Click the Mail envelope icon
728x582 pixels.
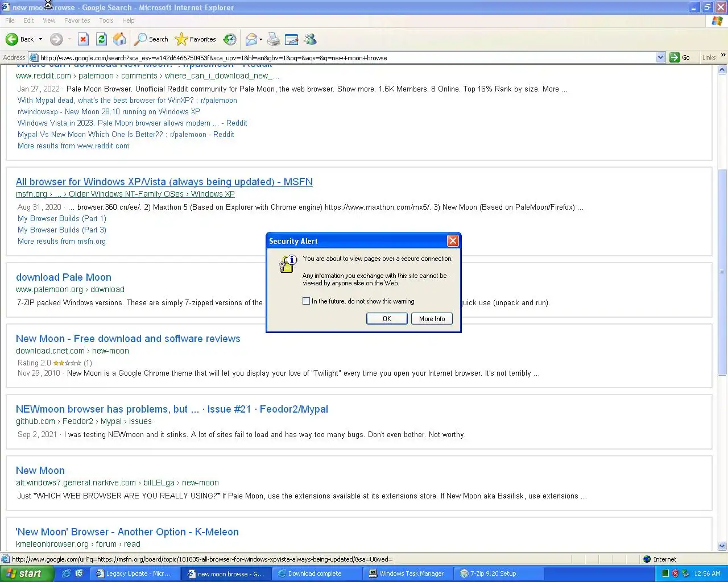pyautogui.click(x=251, y=39)
